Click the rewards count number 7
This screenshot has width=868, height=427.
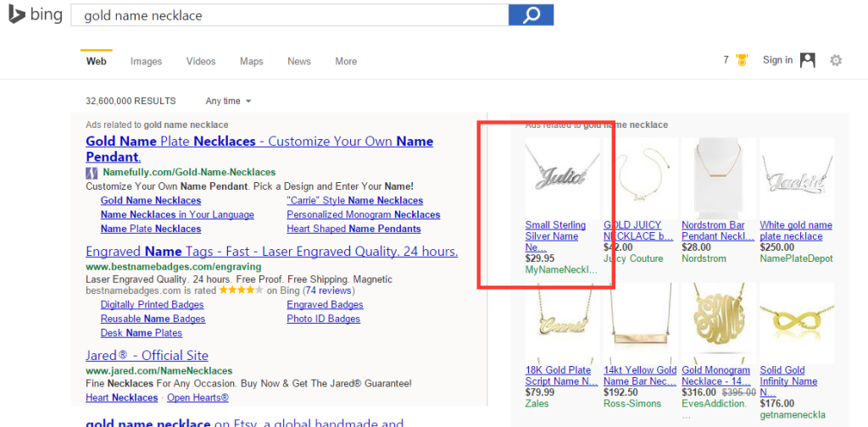point(726,60)
